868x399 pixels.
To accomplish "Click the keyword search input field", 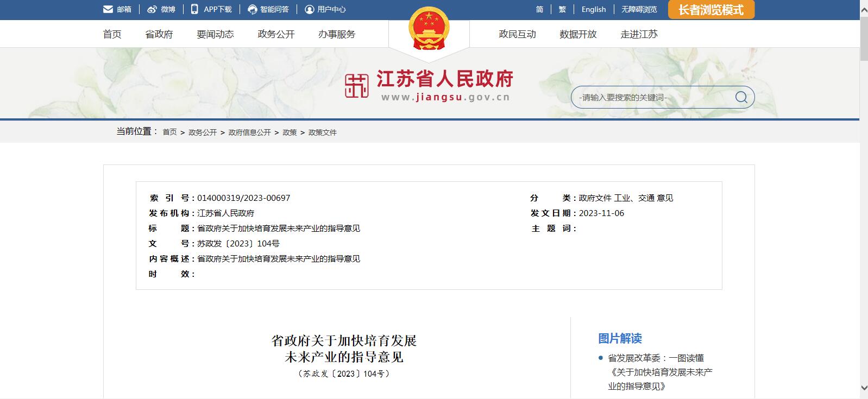I will click(652, 98).
